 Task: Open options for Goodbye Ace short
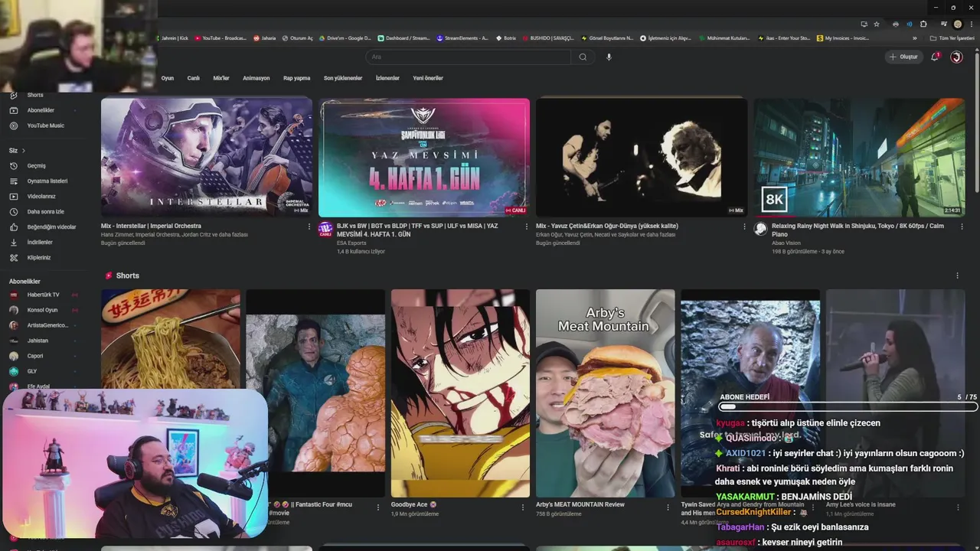pyautogui.click(x=523, y=507)
